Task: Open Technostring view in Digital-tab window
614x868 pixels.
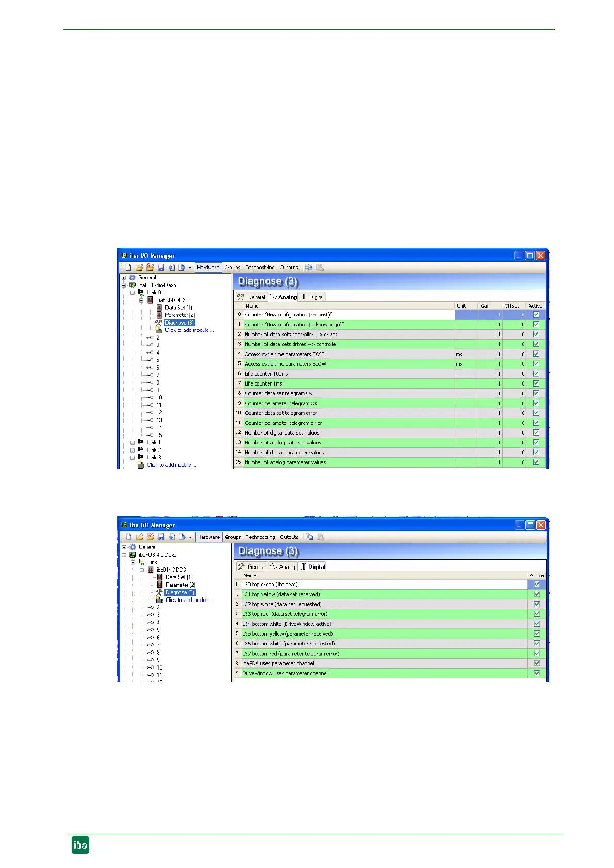Action: (x=260, y=537)
